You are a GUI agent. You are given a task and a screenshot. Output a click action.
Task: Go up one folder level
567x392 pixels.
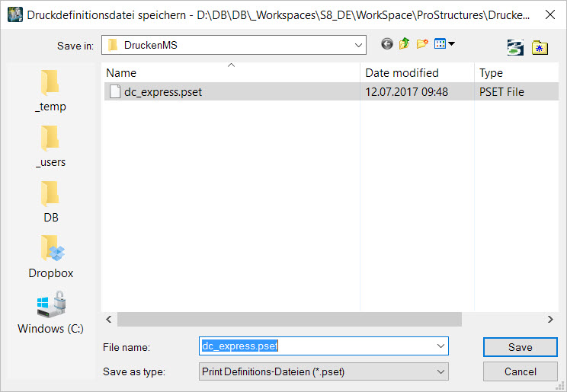click(404, 44)
